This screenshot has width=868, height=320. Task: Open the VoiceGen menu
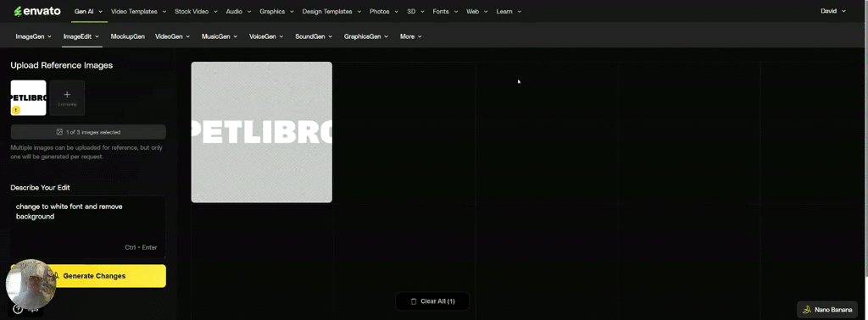(266, 36)
